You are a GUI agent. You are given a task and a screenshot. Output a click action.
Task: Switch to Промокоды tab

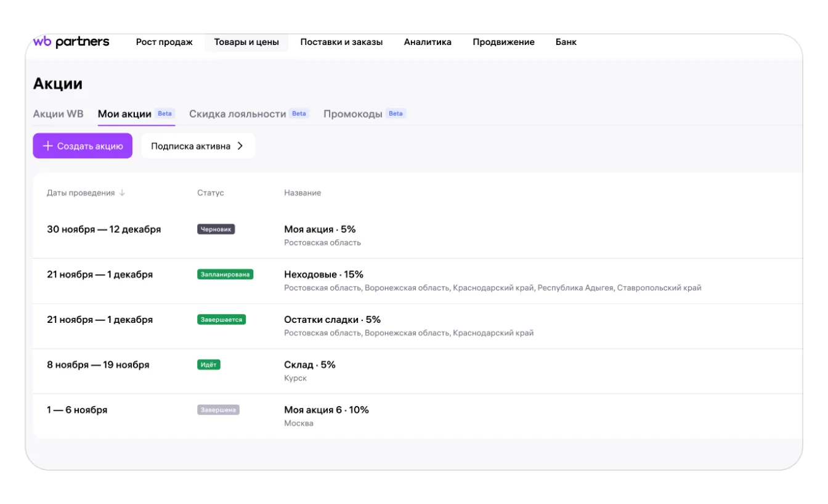point(352,114)
